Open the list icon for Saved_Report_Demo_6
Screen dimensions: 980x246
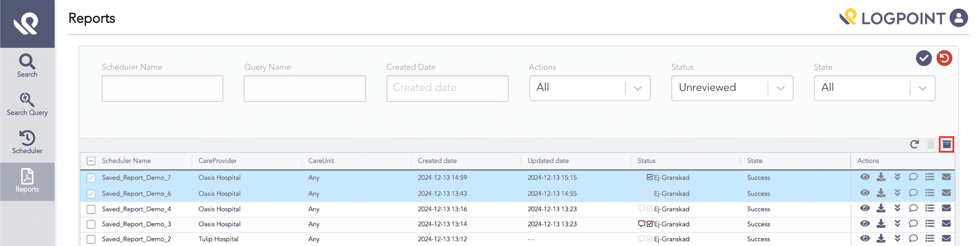pyautogui.click(x=930, y=193)
